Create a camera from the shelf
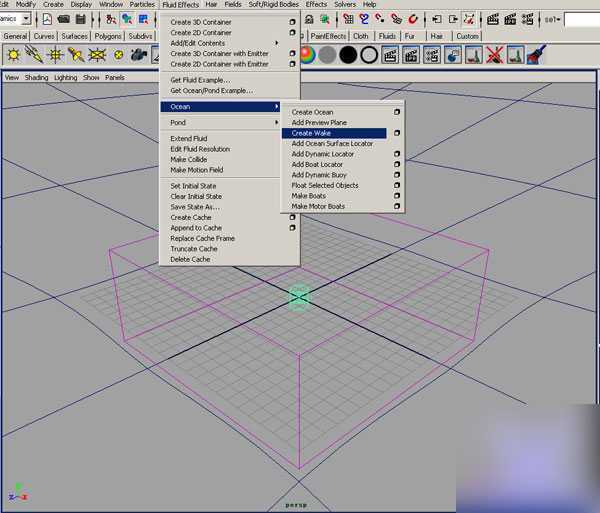This screenshot has height=513, width=600. tap(139, 55)
